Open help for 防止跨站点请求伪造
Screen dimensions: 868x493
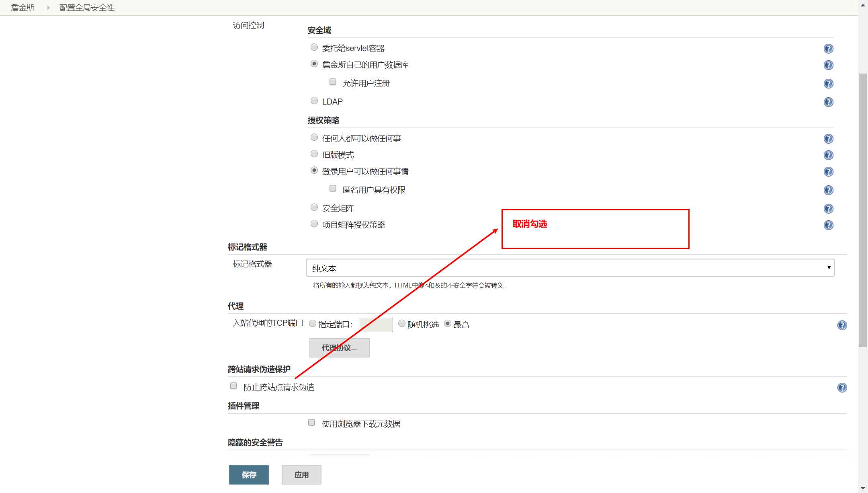(x=842, y=388)
